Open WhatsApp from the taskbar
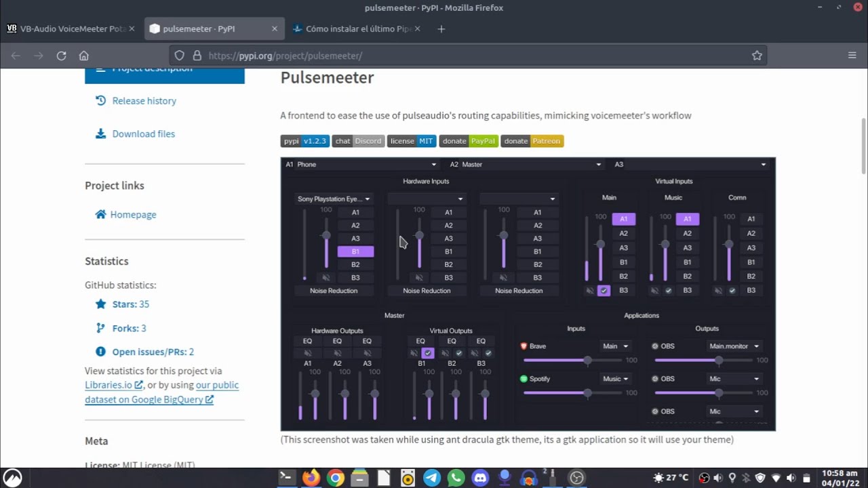 pyautogui.click(x=456, y=478)
